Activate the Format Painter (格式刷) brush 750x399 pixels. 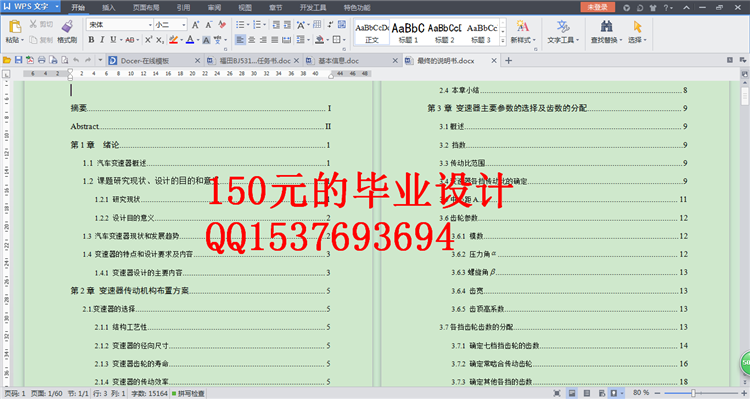(67, 27)
